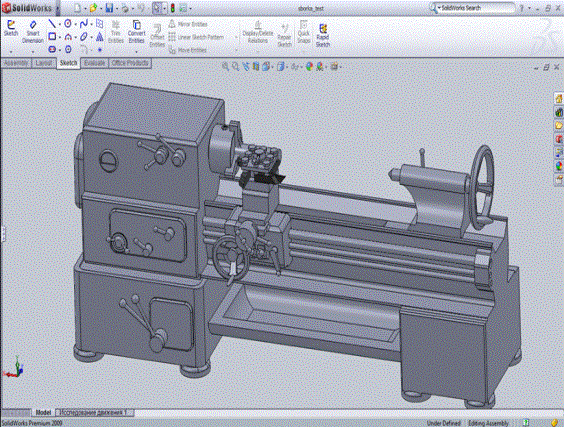Select the Sketch tool
564x428 pixels.
11,28
